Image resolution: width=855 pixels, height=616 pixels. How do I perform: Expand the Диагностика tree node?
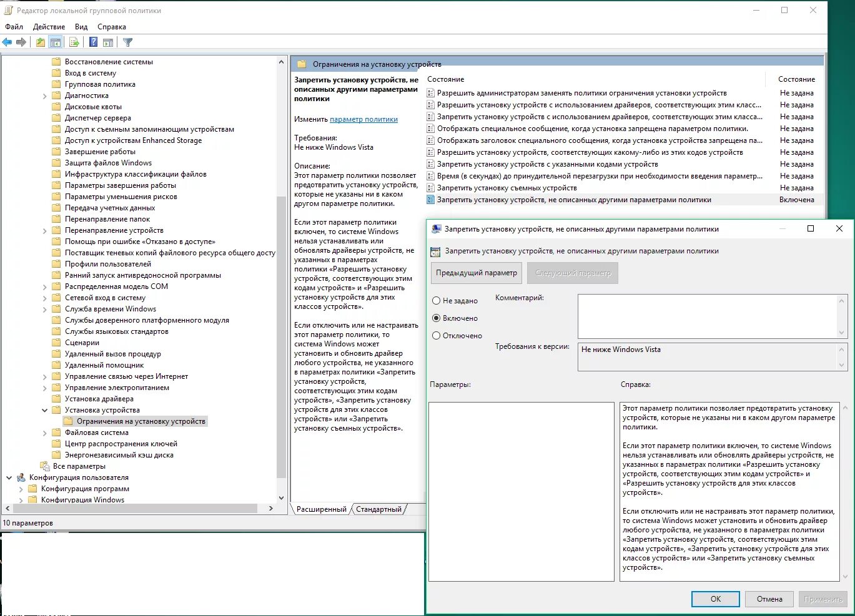click(45, 96)
